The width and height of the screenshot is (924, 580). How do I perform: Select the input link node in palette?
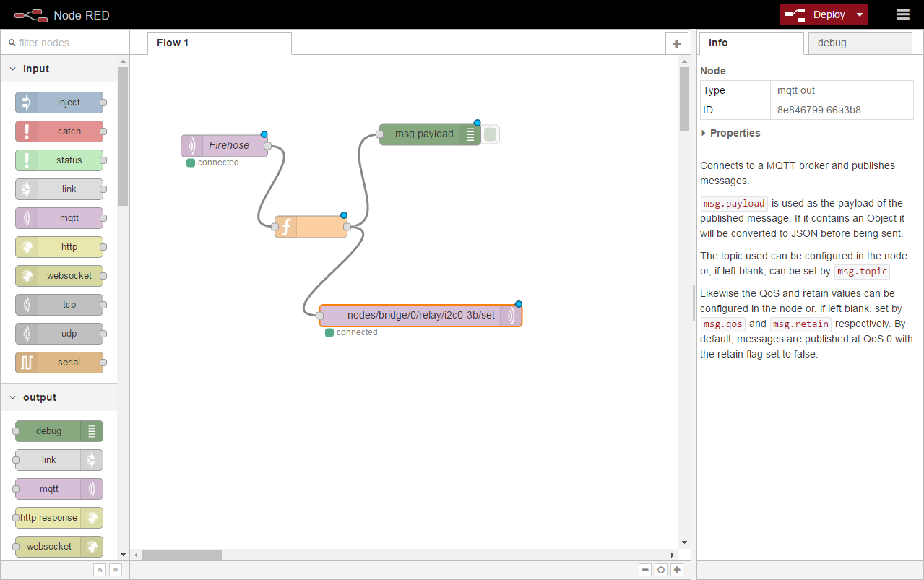click(59, 189)
